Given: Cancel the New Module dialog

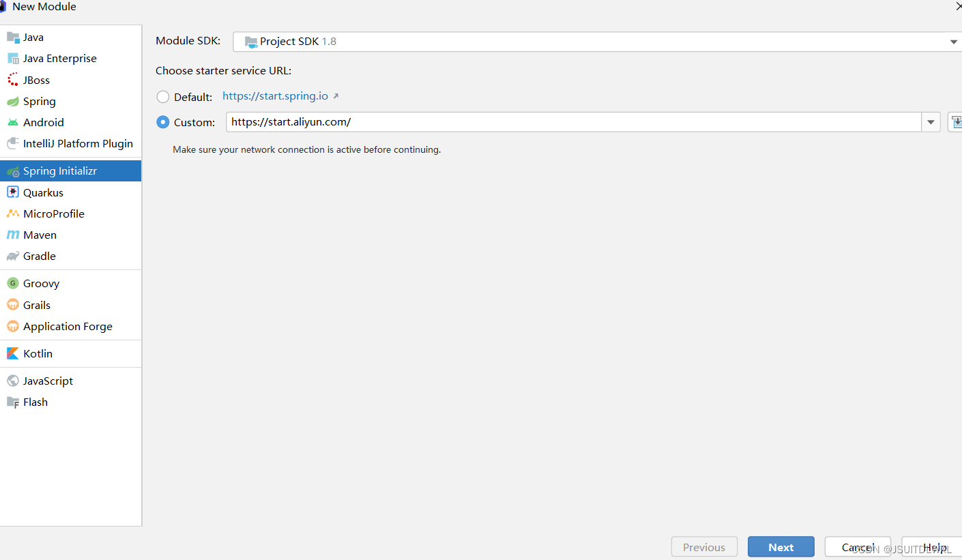Looking at the screenshot, I should [858, 546].
